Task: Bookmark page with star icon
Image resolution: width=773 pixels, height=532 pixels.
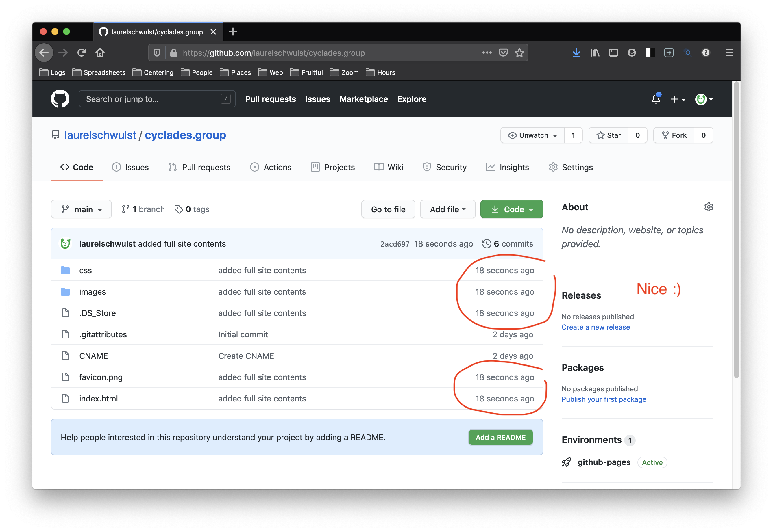Action: [x=519, y=53]
